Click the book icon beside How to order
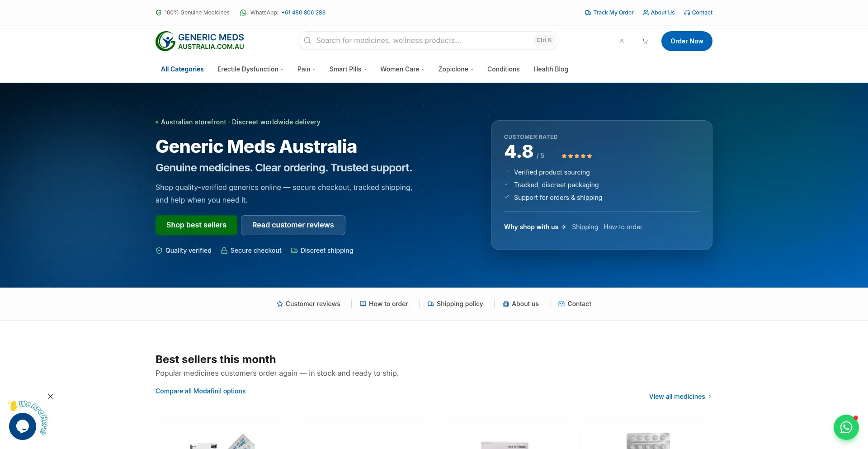This screenshot has height=449, width=868. click(x=363, y=304)
